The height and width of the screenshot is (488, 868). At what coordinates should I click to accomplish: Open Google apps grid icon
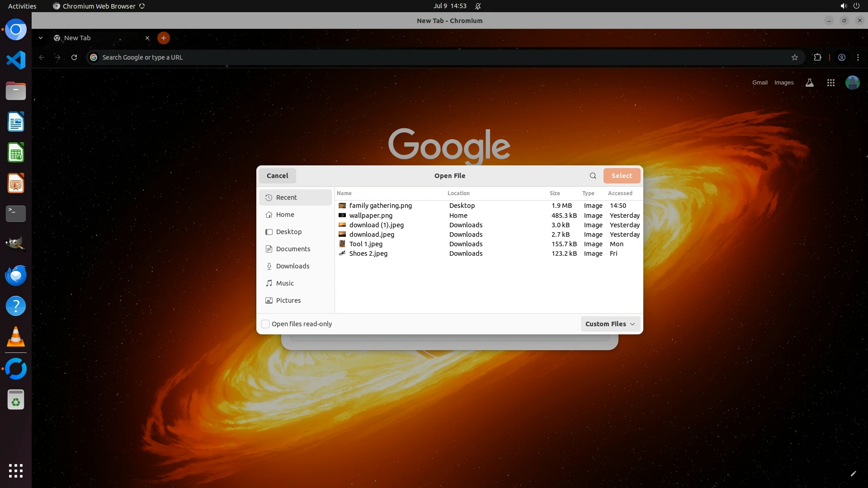point(830,83)
